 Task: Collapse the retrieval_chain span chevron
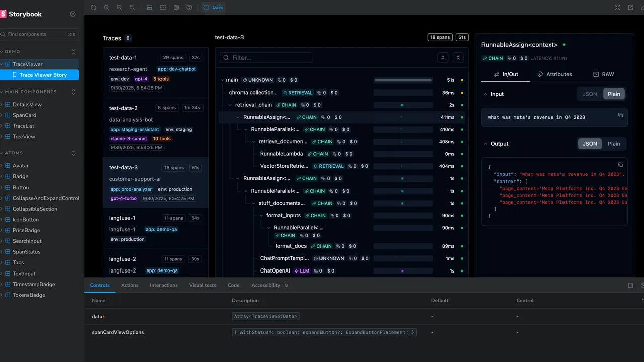(x=230, y=105)
